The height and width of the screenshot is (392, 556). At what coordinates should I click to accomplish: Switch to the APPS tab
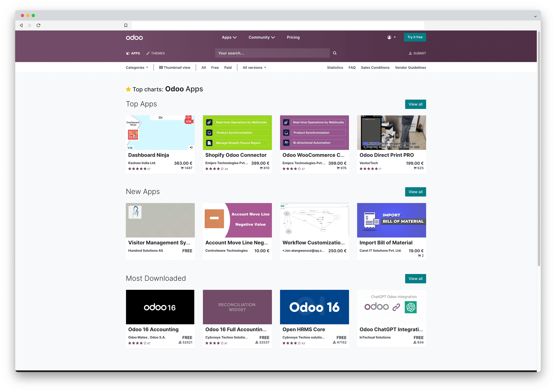point(133,53)
